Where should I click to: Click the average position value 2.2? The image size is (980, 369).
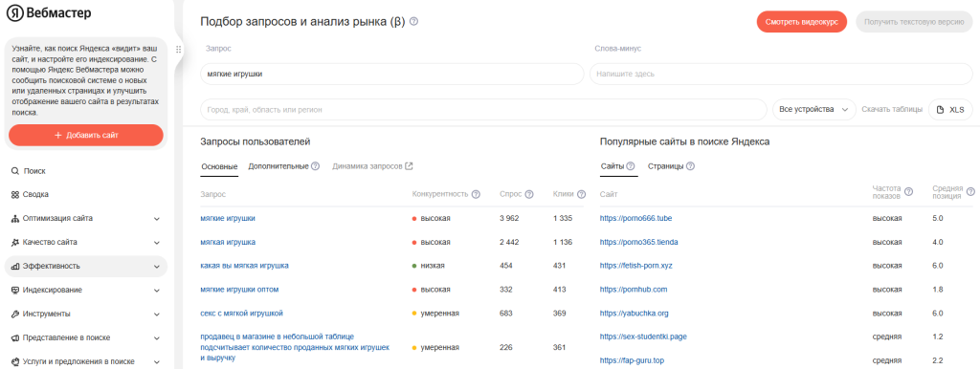(938, 360)
